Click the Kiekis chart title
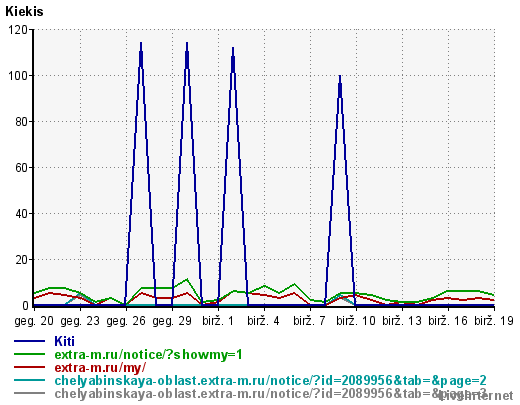The image size is (520, 405). coord(24,11)
